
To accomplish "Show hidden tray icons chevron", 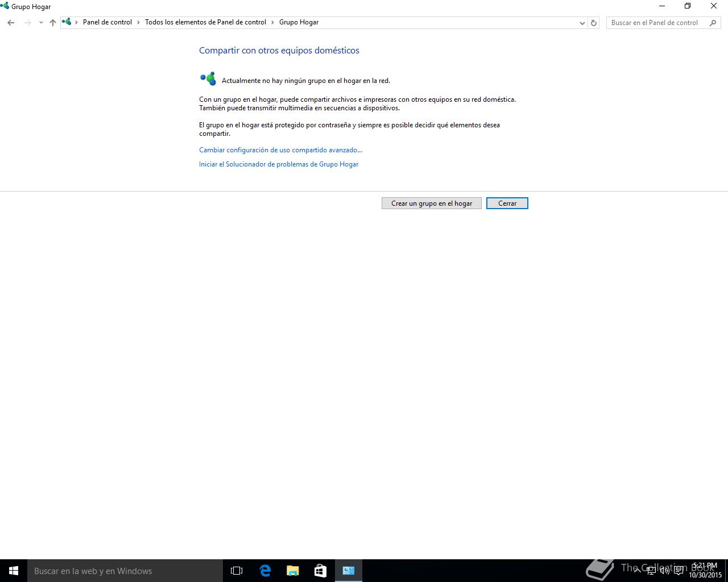I will pos(638,571).
